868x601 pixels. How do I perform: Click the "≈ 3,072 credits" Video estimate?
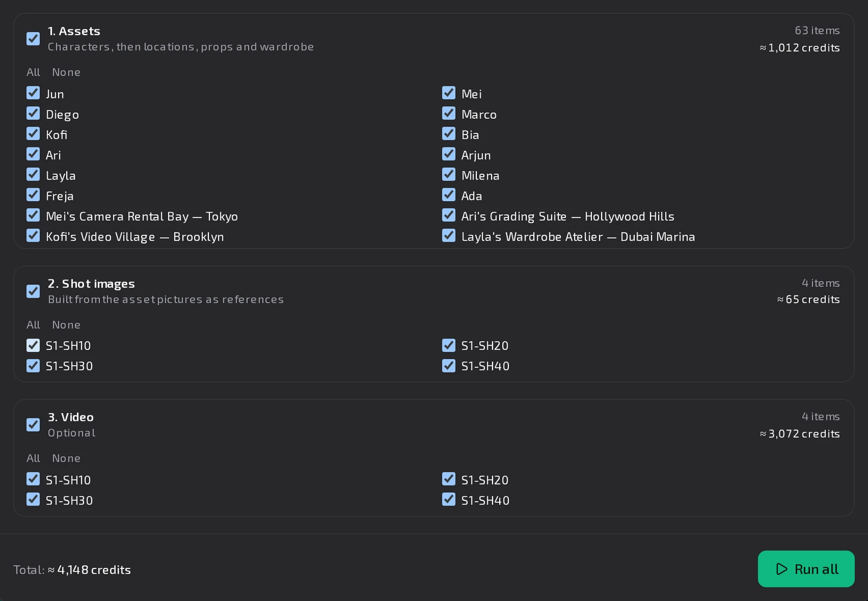point(800,434)
